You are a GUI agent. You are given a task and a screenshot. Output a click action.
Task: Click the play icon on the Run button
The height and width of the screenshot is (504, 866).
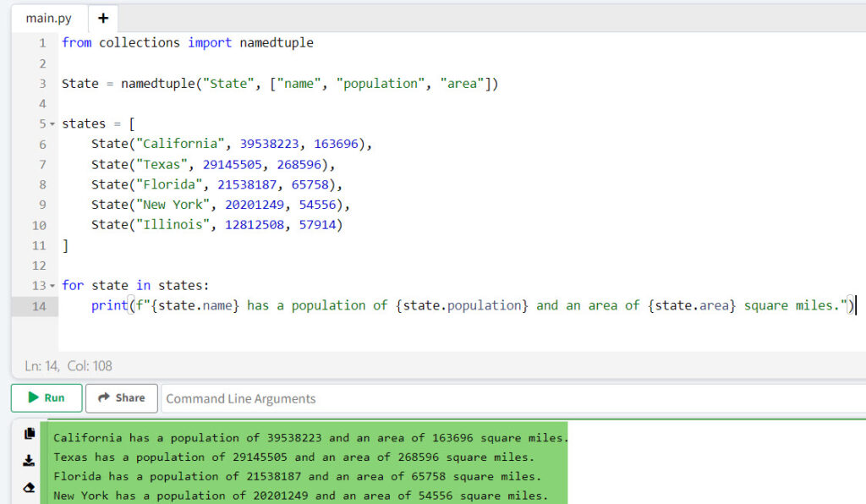click(32, 397)
